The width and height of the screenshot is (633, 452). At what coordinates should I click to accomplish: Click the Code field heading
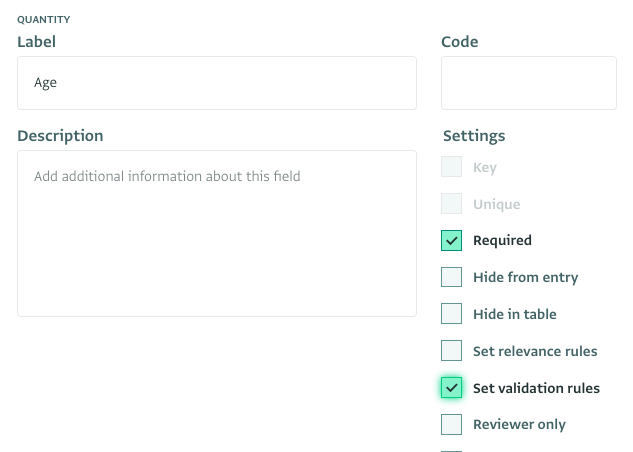(x=459, y=42)
